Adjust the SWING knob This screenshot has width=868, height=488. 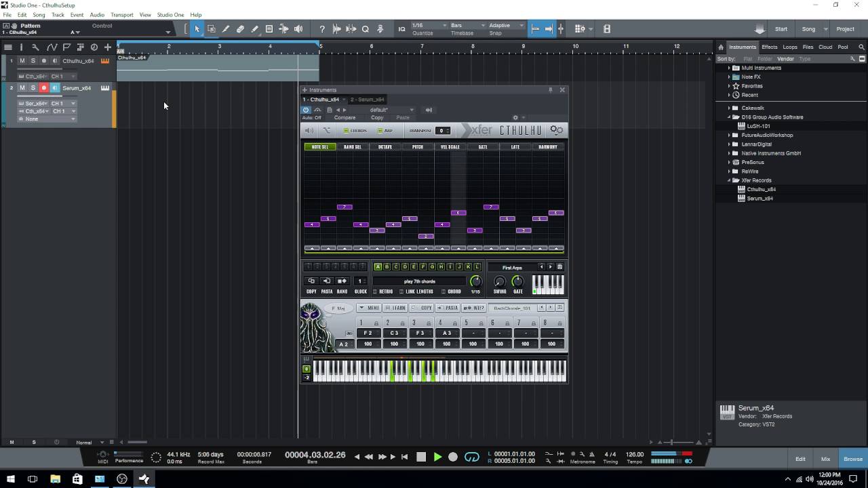click(x=500, y=281)
